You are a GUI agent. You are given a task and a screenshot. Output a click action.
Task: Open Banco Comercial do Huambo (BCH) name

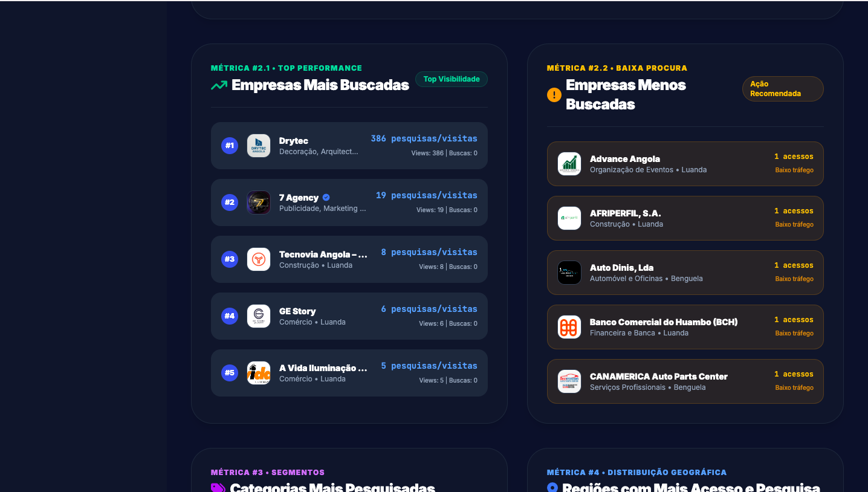click(664, 322)
